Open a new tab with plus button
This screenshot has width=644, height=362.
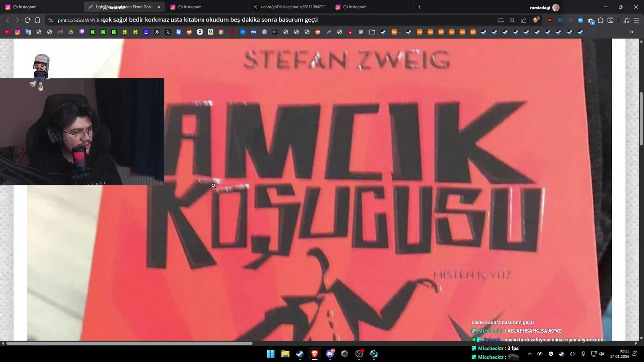[x=419, y=7]
